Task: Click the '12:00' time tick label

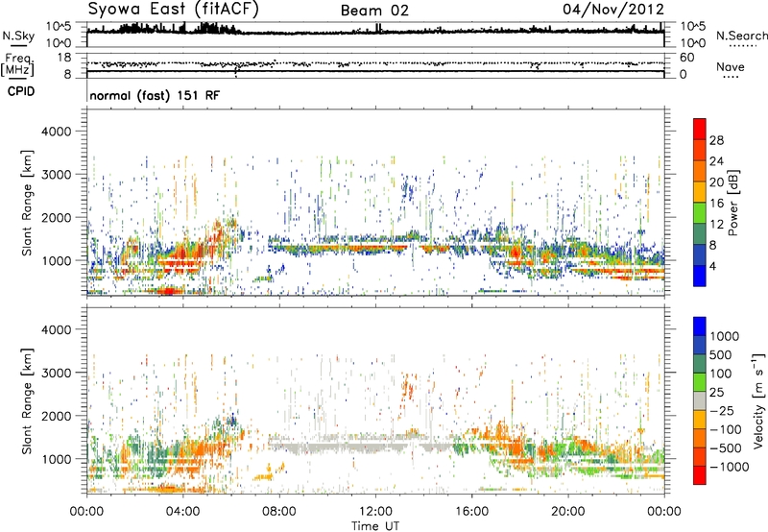Action: [375, 512]
